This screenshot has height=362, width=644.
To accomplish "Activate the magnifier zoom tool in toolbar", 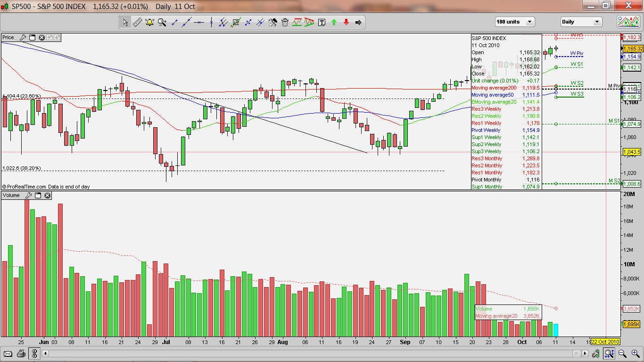I will [162, 22].
